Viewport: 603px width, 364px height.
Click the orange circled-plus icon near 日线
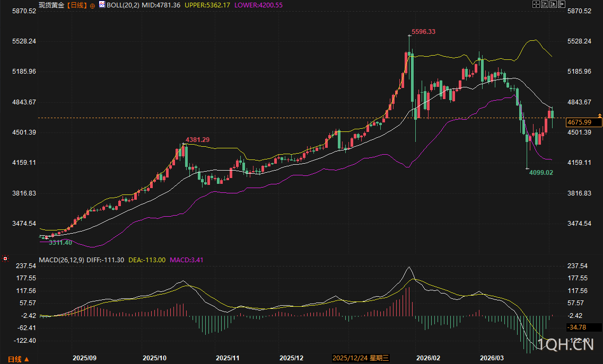92,6
